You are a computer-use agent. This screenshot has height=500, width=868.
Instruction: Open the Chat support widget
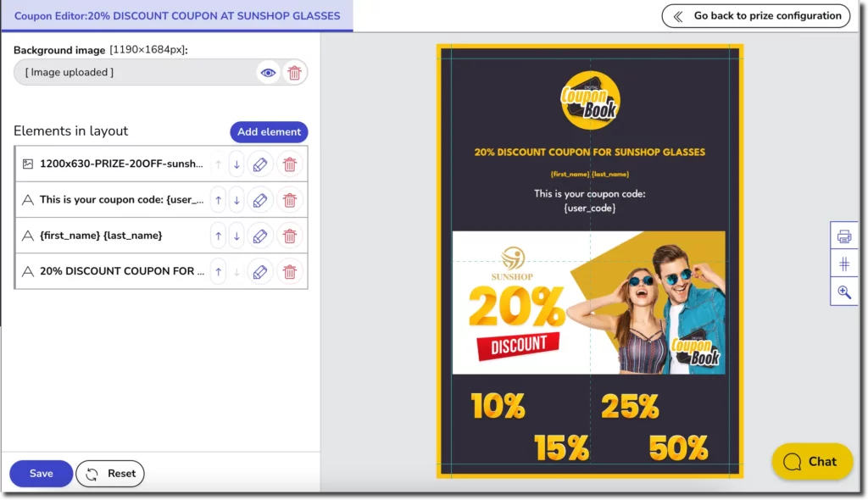pos(811,462)
